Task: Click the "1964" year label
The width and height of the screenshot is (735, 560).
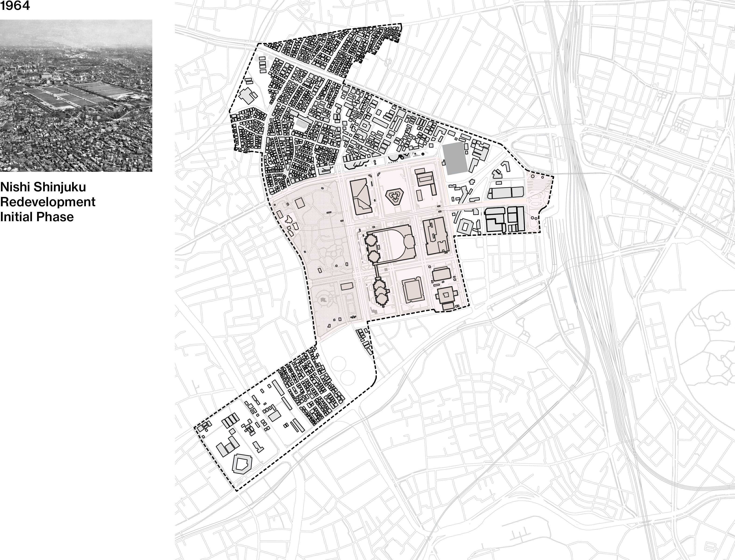Action: click(x=15, y=6)
